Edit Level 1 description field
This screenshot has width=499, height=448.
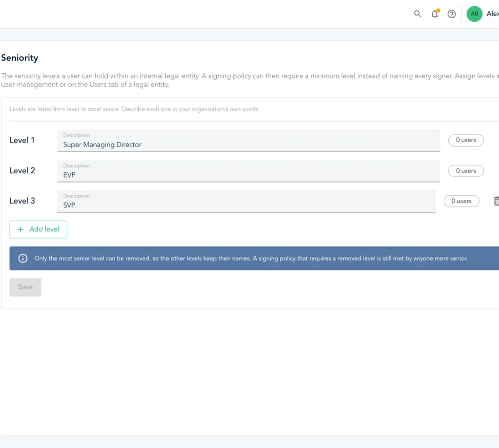(249, 141)
